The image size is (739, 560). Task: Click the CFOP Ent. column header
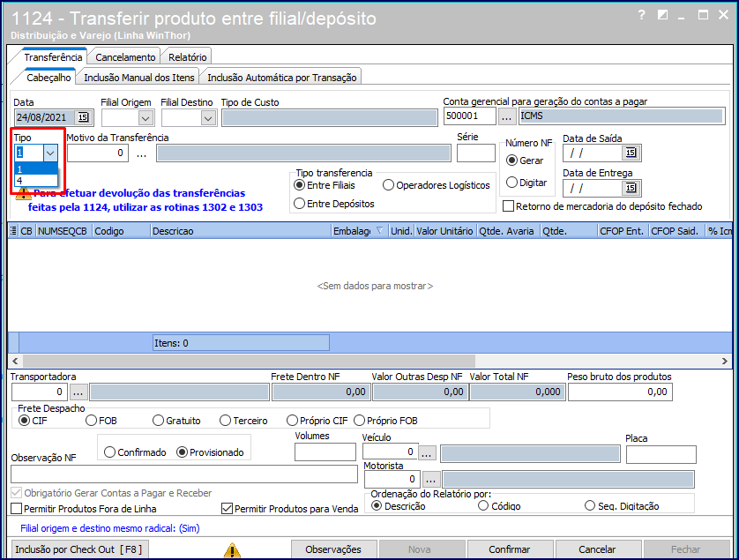(x=622, y=231)
